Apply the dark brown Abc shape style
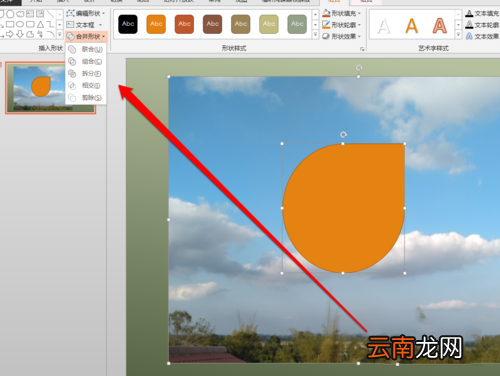Viewport: 500px width, 376px height. [212, 24]
